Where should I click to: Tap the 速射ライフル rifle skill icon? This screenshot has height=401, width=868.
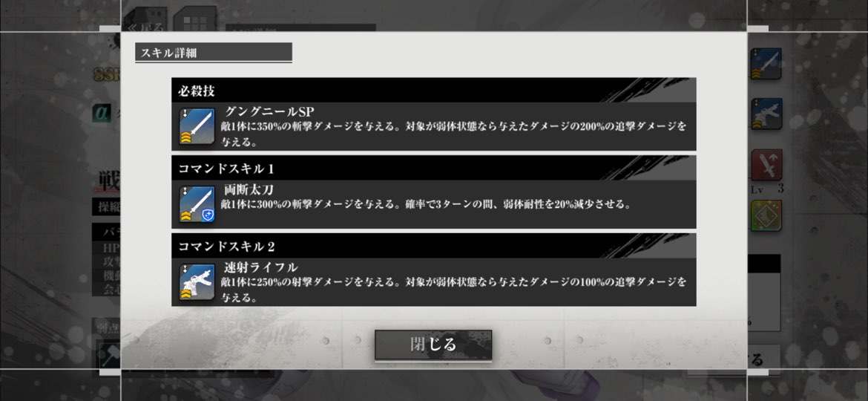197,282
